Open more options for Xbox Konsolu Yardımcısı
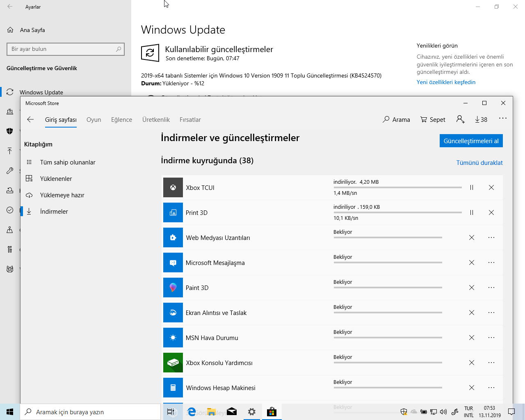Viewport: 525px width, 420px height. 491,363
